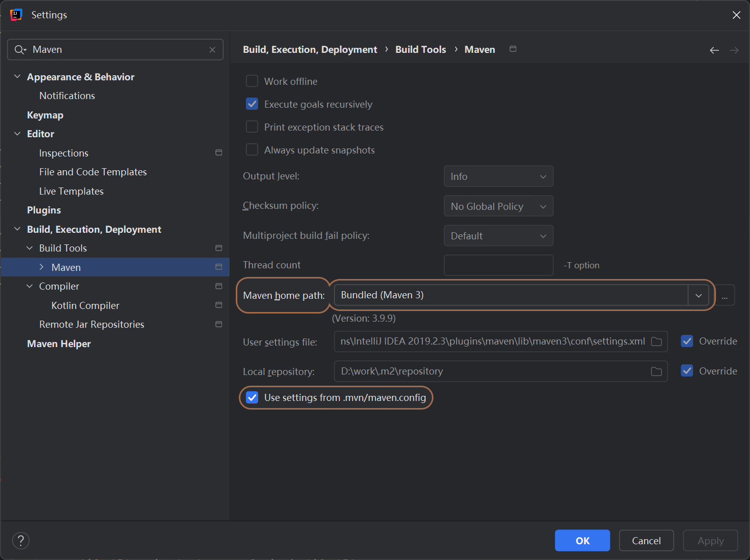Click the Local repository path field
The image size is (750, 560).
point(501,371)
